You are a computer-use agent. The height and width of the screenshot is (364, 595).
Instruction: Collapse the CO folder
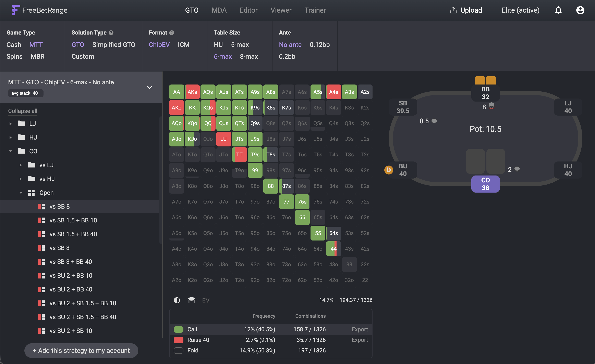pos(10,151)
